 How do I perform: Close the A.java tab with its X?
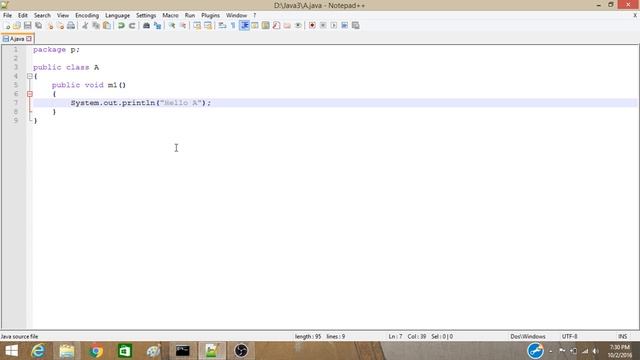click(29, 39)
